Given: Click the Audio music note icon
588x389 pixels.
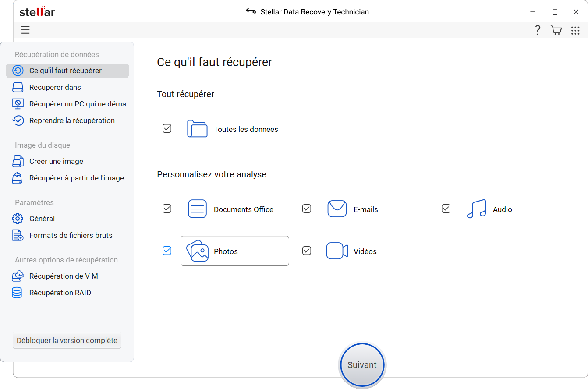Looking at the screenshot, I should point(476,209).
